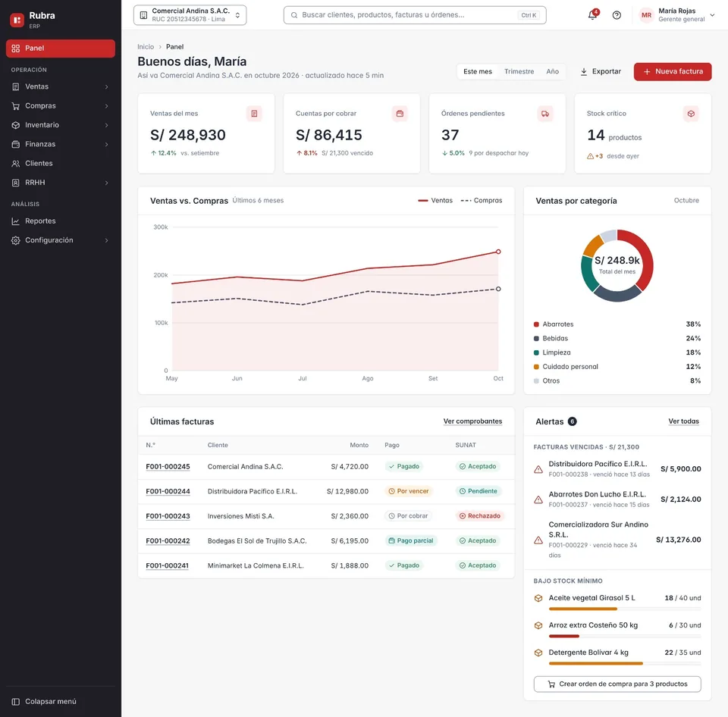Expand the Configuración sidebar submenu chevron
The height and width of the screenshot is (717, 728).
tap(106, 240)
